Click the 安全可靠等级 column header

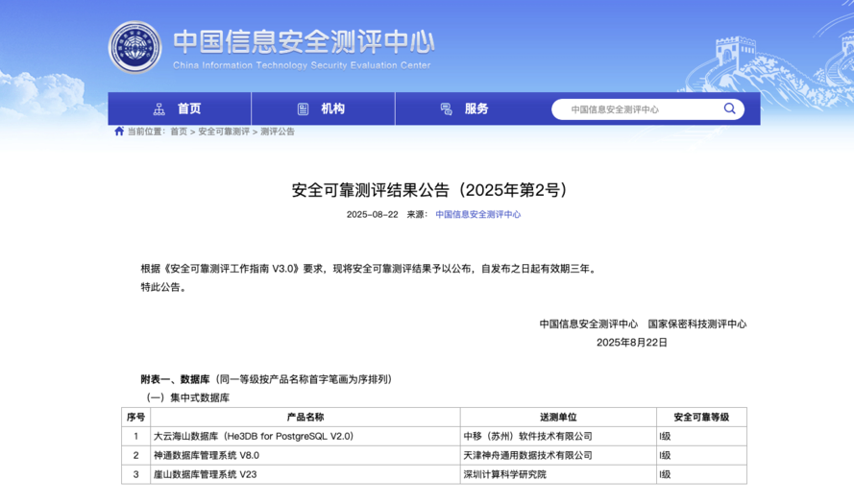click(701, 417)
